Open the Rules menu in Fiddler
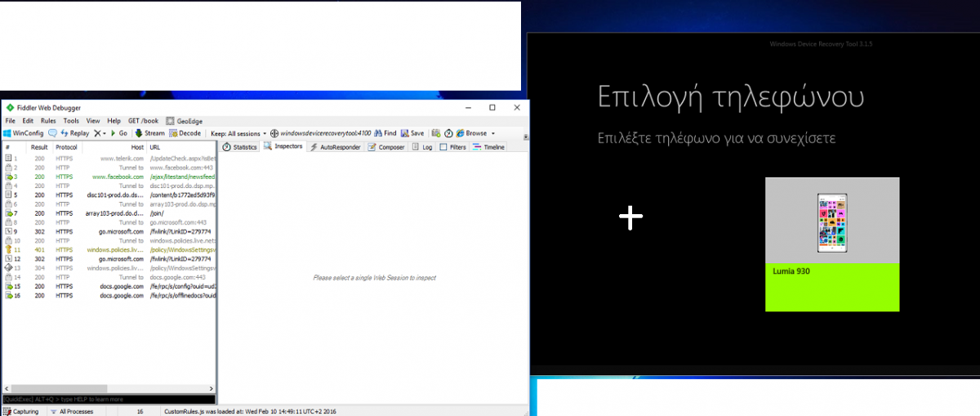The image size is (980, 416). [x=48, y=121]
